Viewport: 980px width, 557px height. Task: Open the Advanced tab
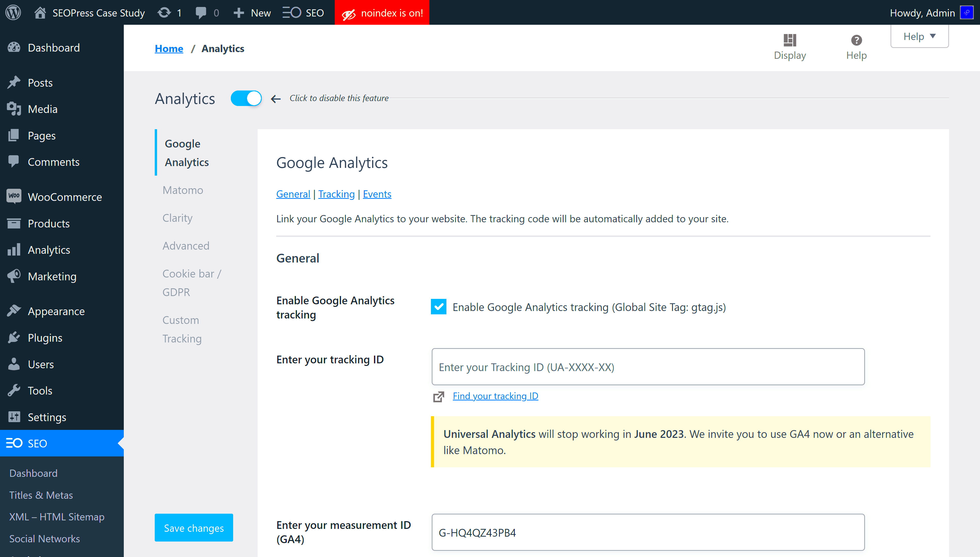(x=186, y=245)
